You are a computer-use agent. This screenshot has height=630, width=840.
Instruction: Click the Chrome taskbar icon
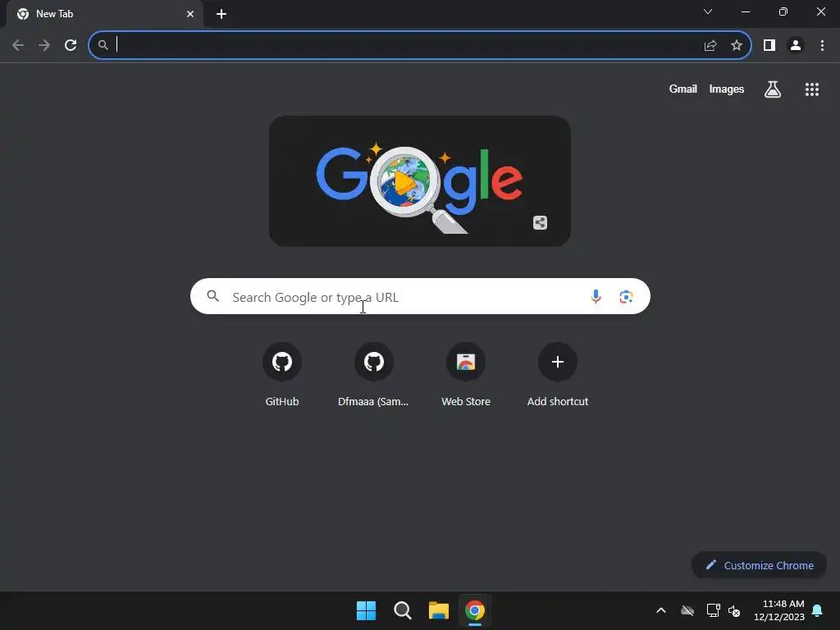[475, 610]
